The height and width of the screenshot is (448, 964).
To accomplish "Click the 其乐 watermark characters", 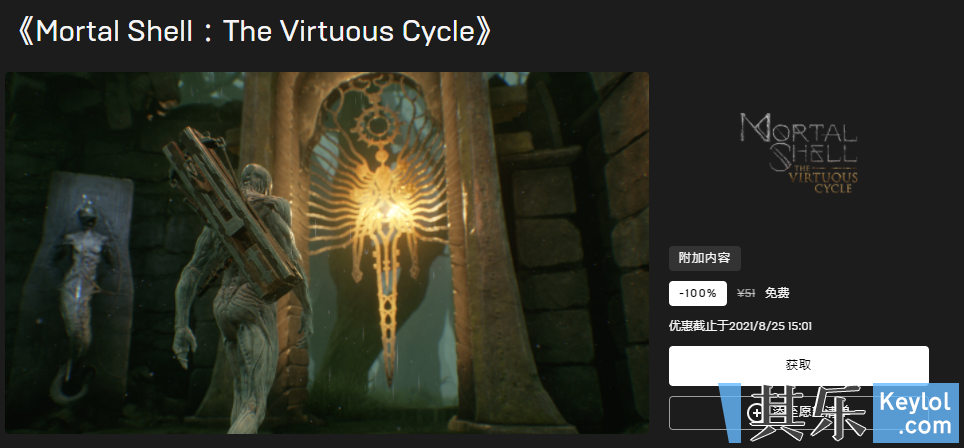I will click(x=807, y=412).
